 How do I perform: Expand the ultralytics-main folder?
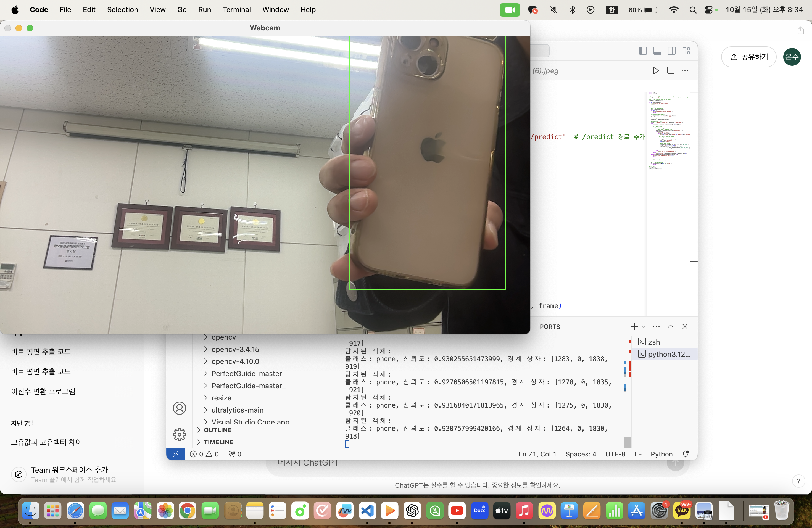pyautogui.click(x=237, y=410)
